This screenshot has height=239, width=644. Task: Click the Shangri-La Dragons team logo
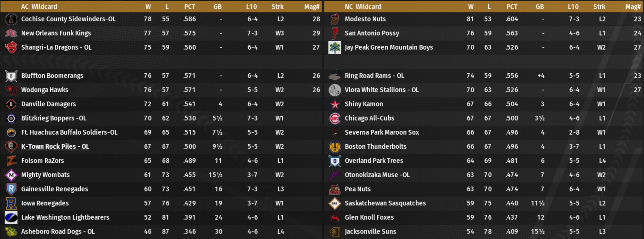[x=11, y=47]
